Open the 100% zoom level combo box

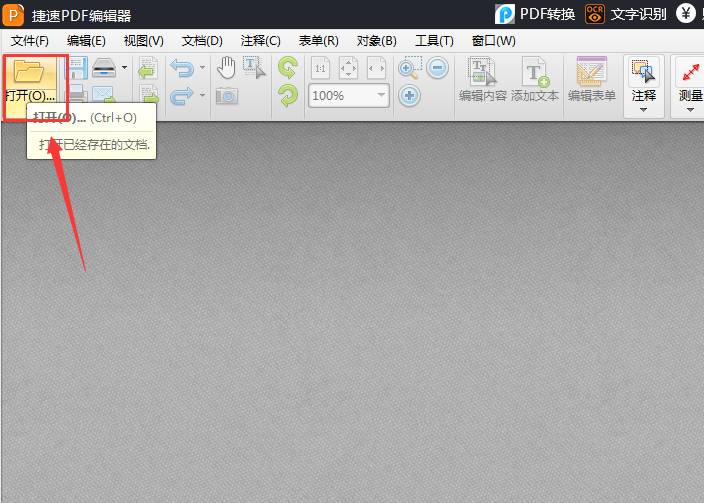(349, 96)
